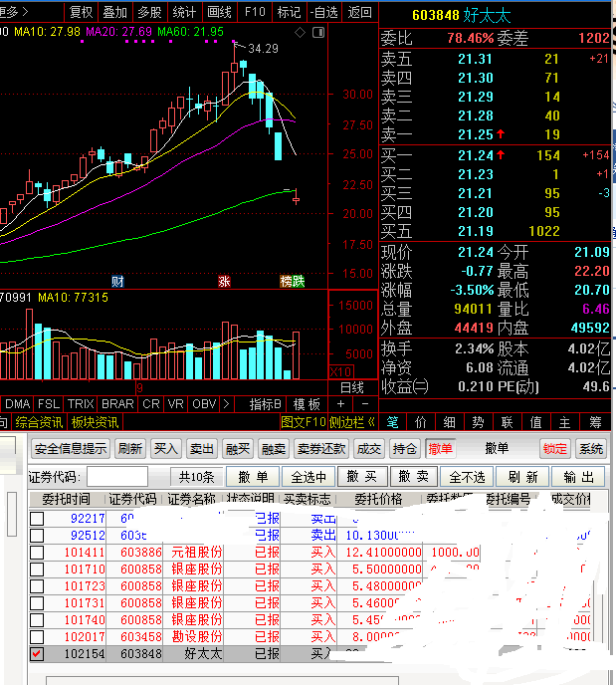Zoom out chart with minus button
This screenshot has width=616, height=685.
365,404
